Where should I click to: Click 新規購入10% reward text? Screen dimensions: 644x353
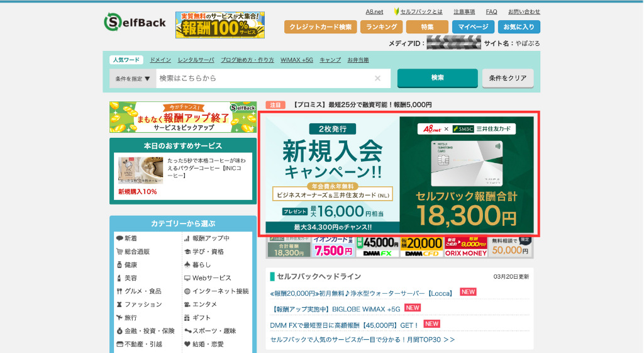click(138, 191)
